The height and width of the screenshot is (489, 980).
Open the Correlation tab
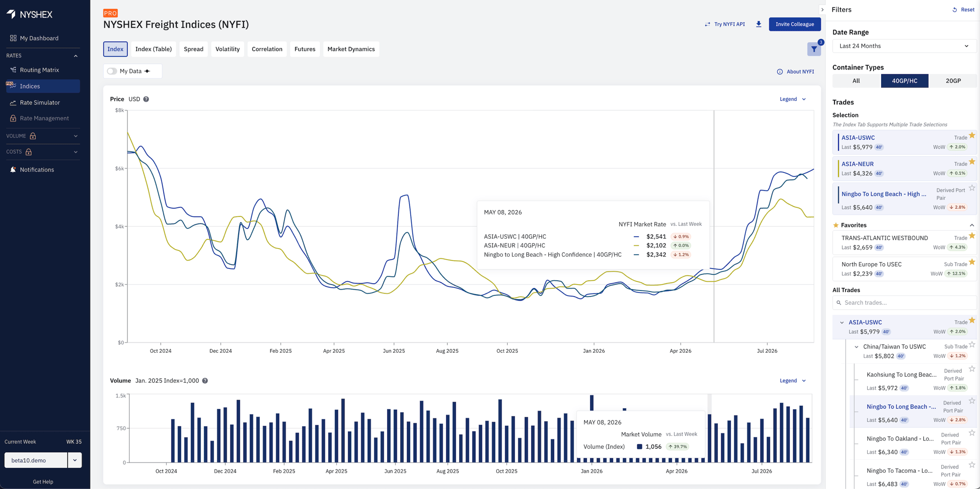point(267,49)
